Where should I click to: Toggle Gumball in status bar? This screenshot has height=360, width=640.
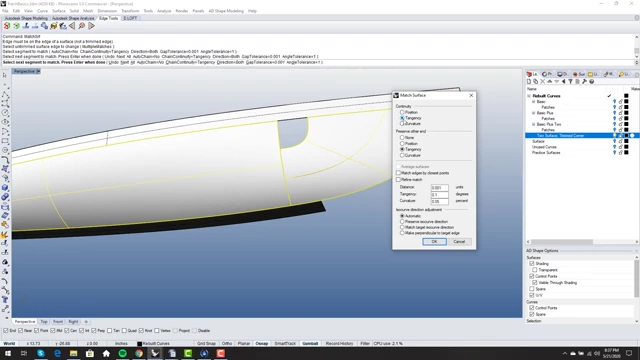[x=310, y=344]
